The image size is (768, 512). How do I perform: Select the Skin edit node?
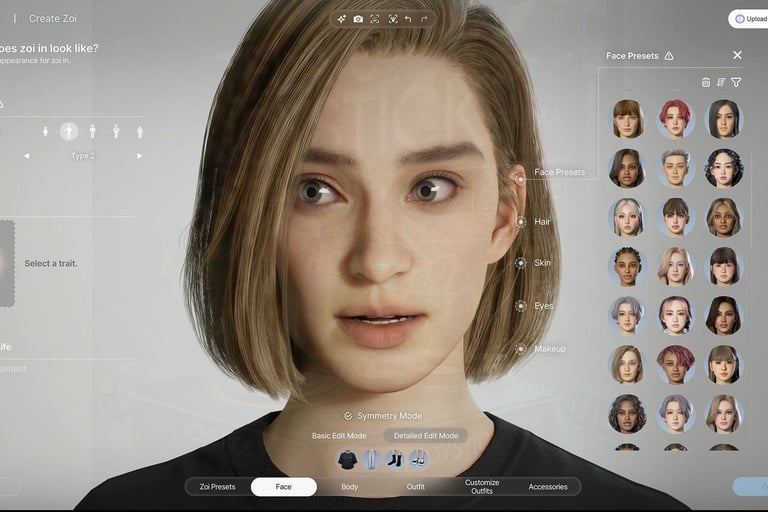point(520,263)
